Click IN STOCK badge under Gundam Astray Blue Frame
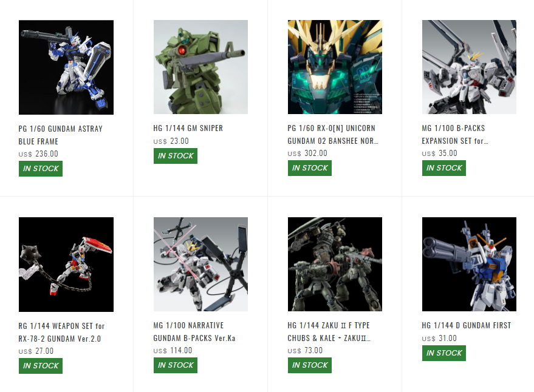This screenshot has height=392, width=534. coord(41,169)
